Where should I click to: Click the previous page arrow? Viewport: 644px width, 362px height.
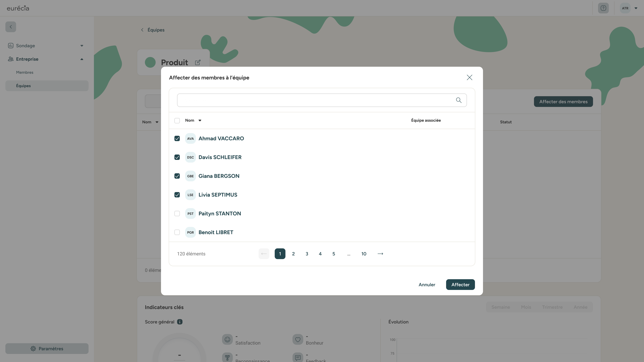(264, 254)
